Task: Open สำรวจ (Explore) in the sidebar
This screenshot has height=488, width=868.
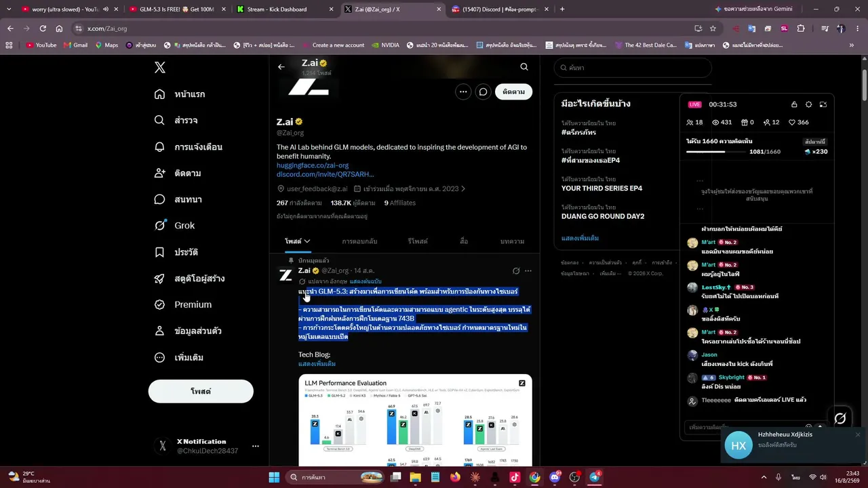Action: [x=176, y=121]
